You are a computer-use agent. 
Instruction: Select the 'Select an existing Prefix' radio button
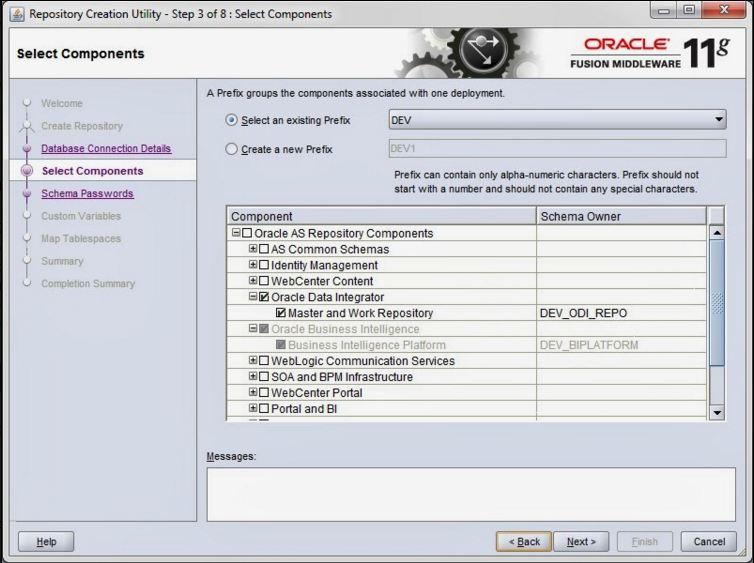click(231, 120)
